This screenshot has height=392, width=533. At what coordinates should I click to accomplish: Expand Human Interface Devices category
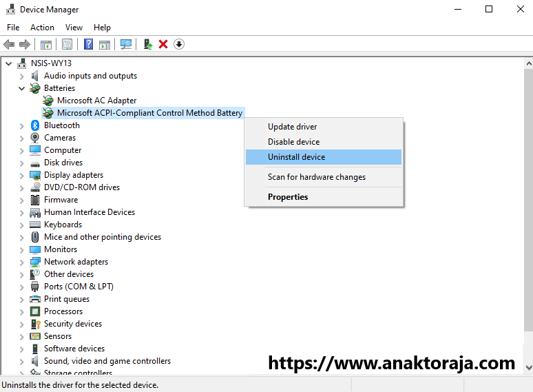[x=22, y=212]
